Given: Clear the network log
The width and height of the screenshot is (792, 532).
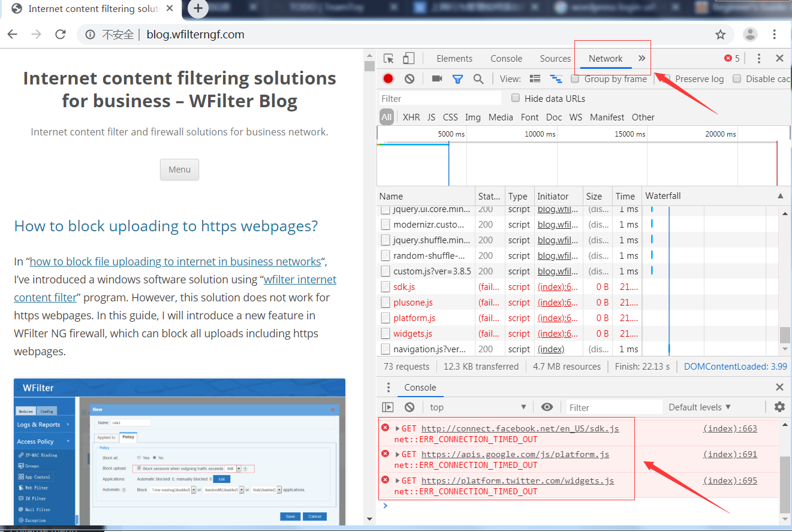Looking at the screenshot, I should pos(409,78).
